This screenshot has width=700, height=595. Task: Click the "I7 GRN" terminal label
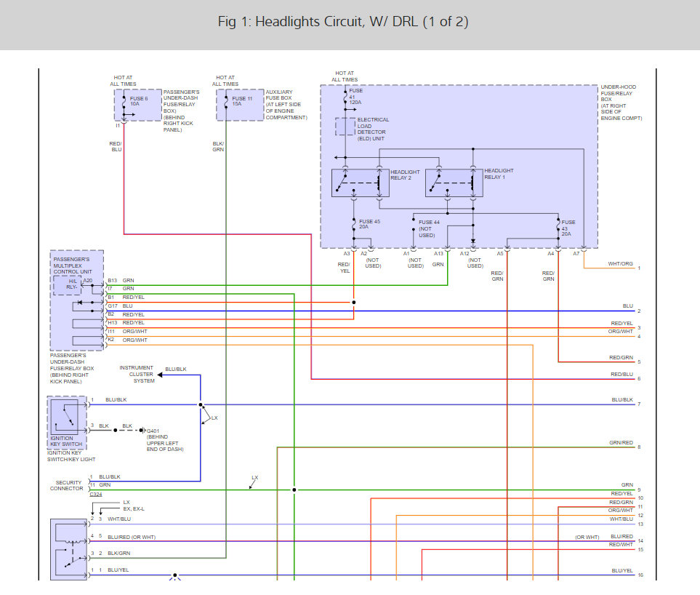pyautogui.click(x=121, y=289)
